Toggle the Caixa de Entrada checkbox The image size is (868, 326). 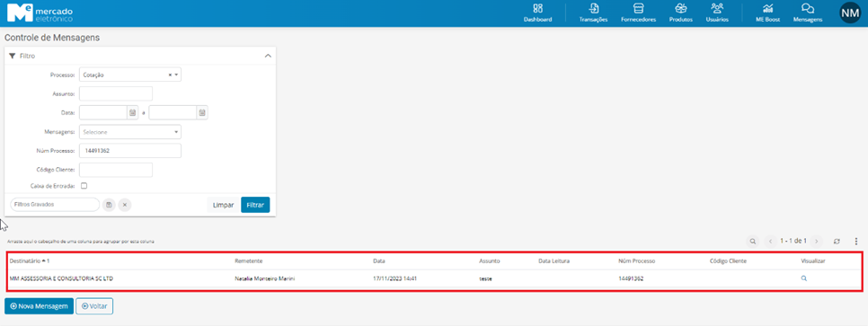pos(84,186)
